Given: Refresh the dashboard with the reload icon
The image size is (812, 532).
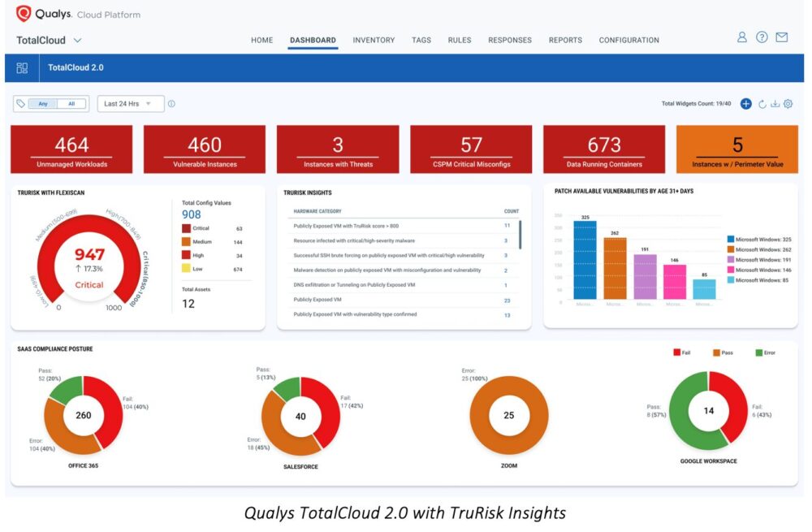Looking at the screenshot, I should 762,104.
